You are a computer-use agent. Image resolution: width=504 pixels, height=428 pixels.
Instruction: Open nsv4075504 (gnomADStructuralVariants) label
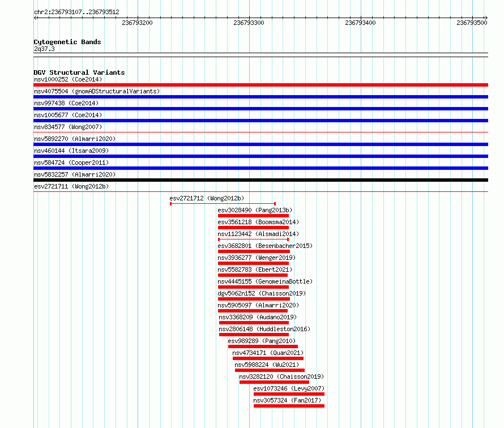(97, 91)
